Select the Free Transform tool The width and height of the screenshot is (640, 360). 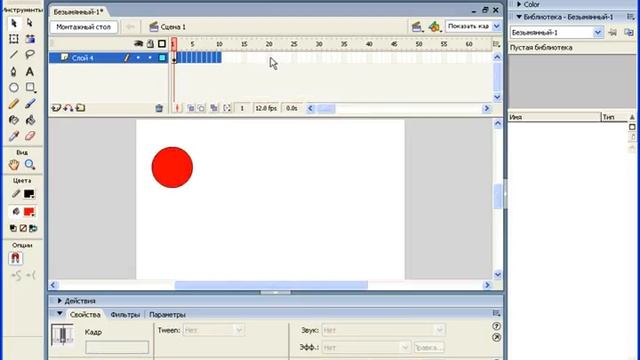pos(13,39)
